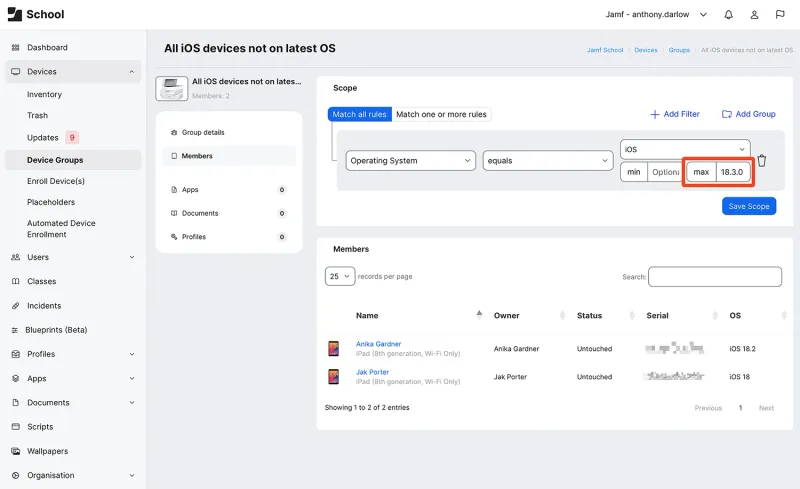Open the Jamf - anthony.darlow account dropdown

coord(656,15)
